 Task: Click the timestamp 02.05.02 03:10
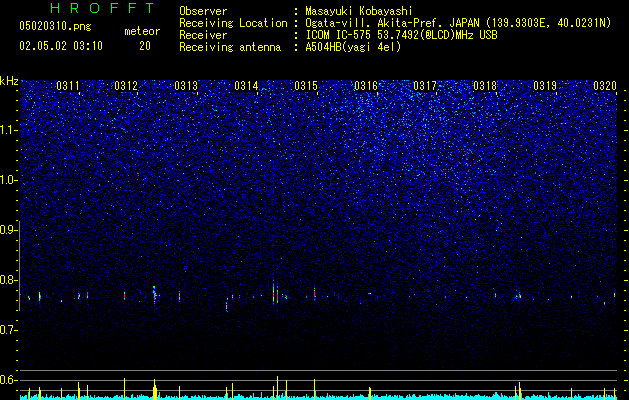tap(61, 46)
